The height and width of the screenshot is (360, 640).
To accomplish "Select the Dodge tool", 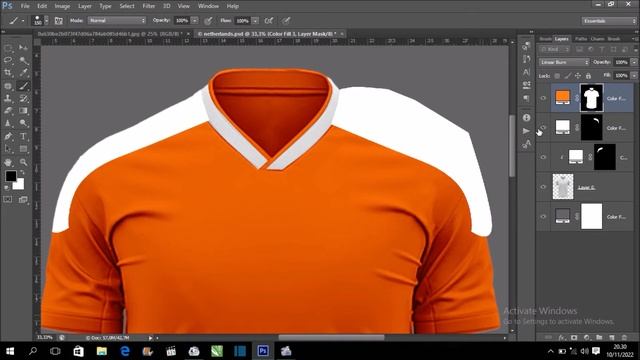I will tap(23, 123).
